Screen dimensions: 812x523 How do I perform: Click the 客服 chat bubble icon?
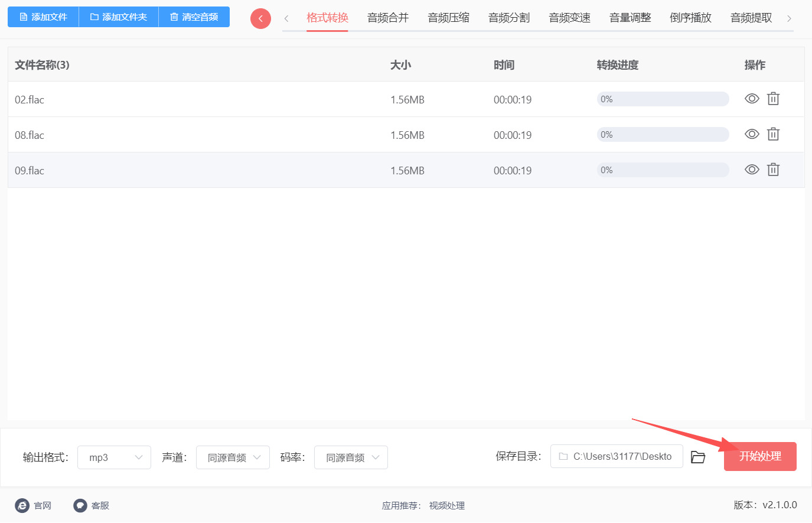pos(80,505)
